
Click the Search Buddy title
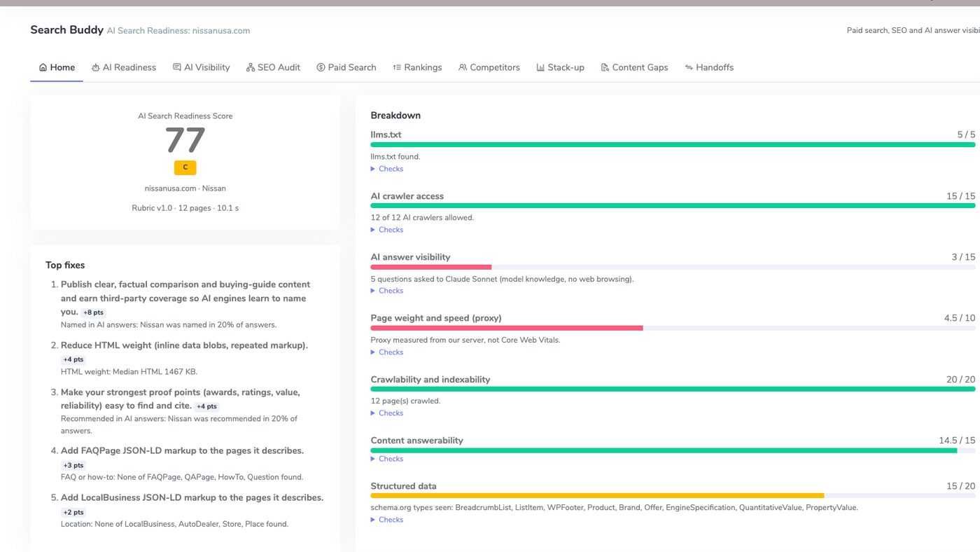tap(66, 29)
